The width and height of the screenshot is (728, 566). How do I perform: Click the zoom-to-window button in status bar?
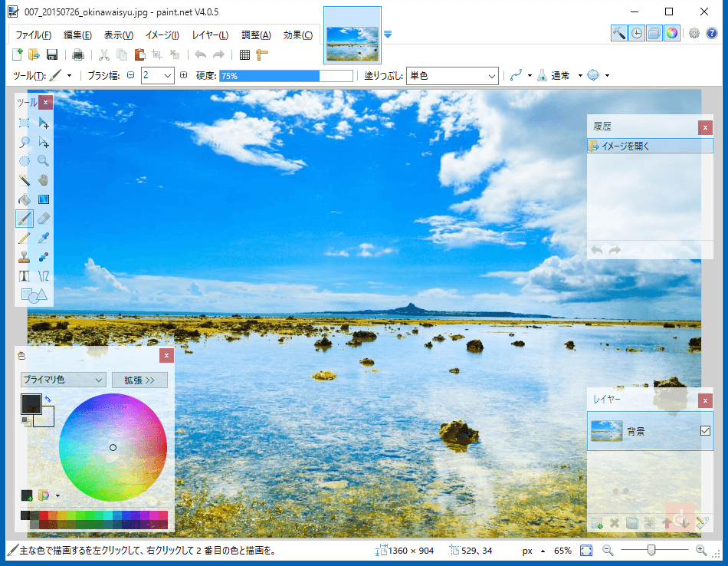pos(586,551)
